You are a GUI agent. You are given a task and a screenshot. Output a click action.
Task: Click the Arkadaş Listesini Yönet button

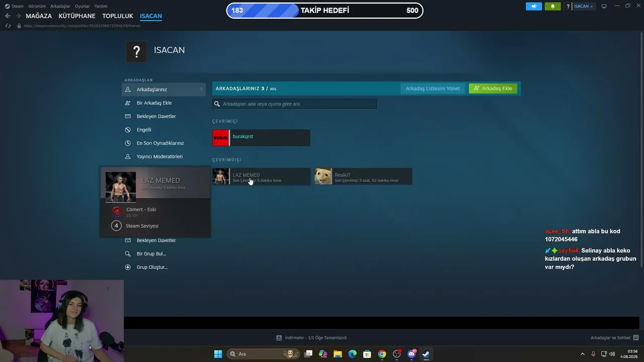click(433, 88)
